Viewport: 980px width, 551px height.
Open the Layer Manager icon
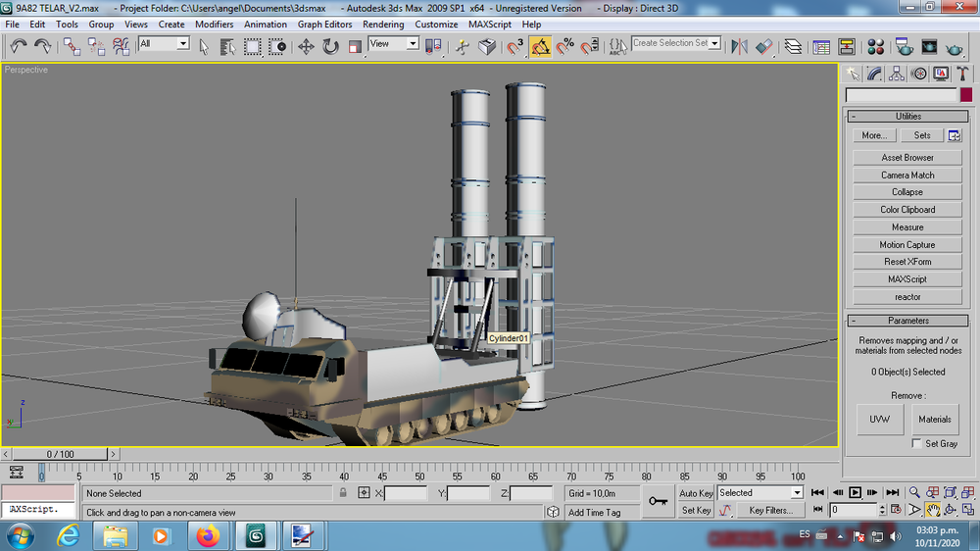pyautogui.click(x=793, y=47)
